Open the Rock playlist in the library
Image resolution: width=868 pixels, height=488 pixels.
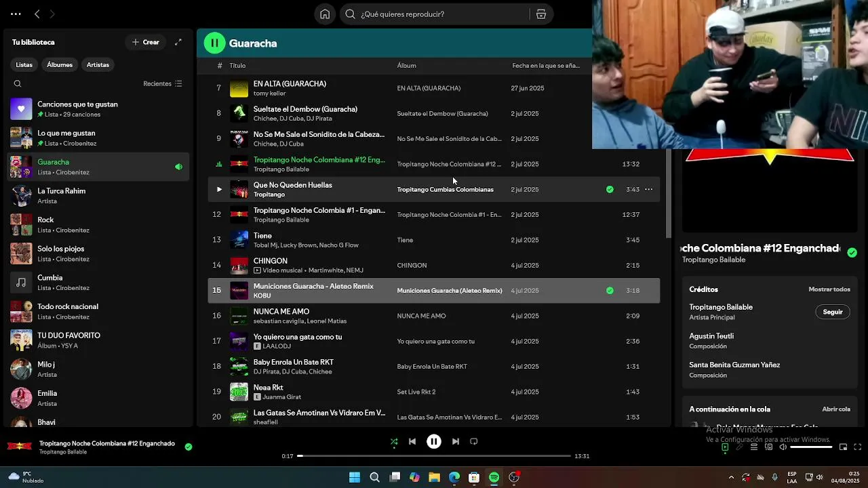click(98, 225)
